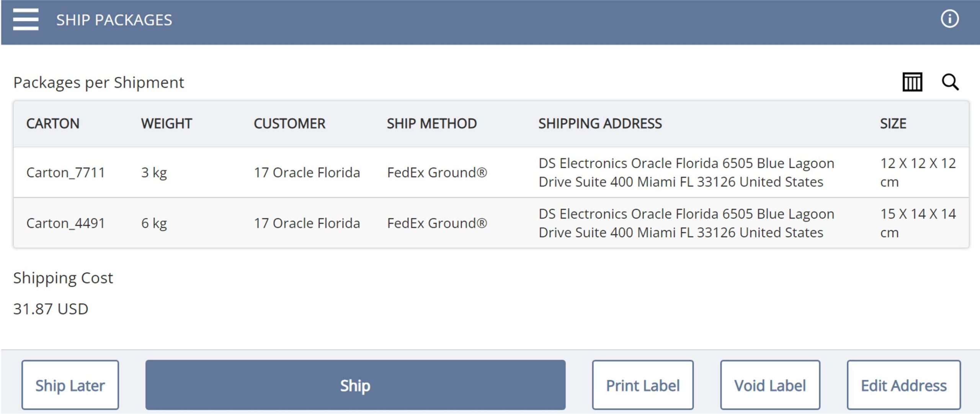Screen dimensions: 980x414
Task: Click the SIZE column header
Action: click(893, 124)
